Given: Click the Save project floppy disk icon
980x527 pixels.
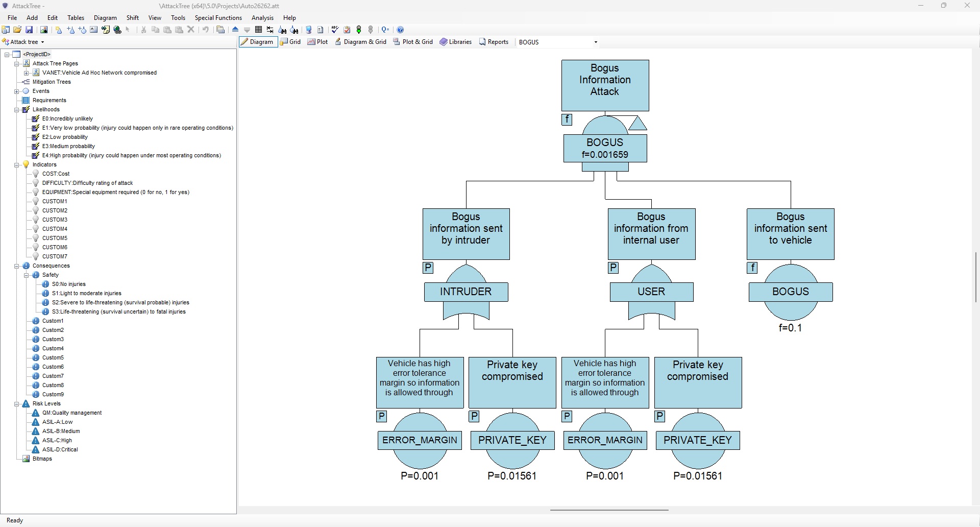Looking at the screenshot, I should coord(29,30).
